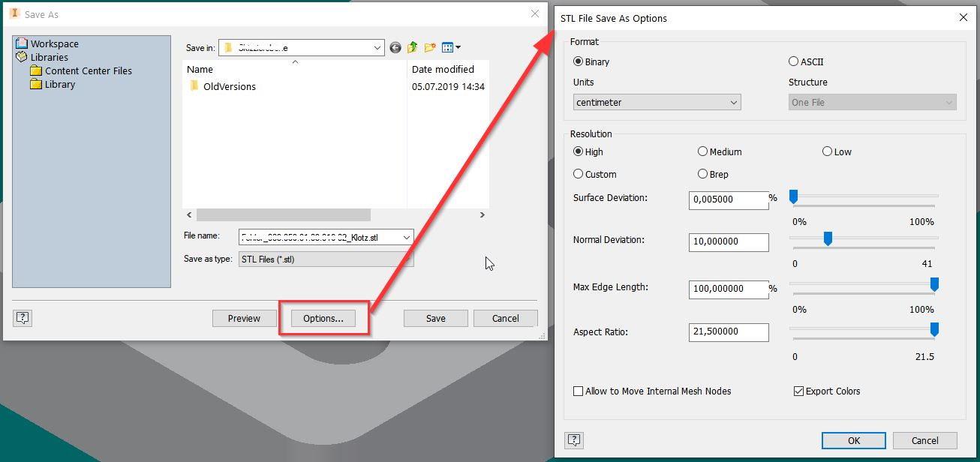Open the Content Center Files folder

click(x=81, y=70)
